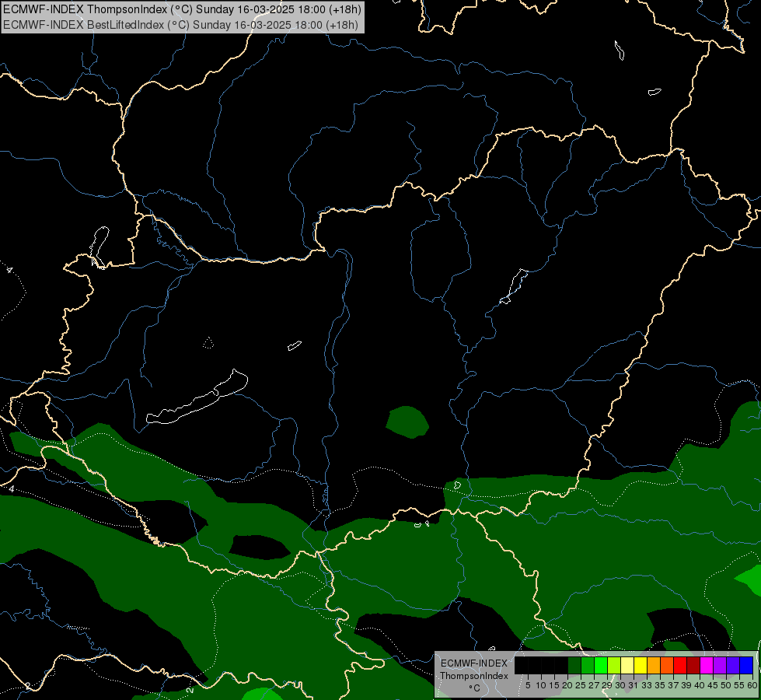
Task: Select the bright green 27–29 legend swatch
Action: click(x=601, y=665)
